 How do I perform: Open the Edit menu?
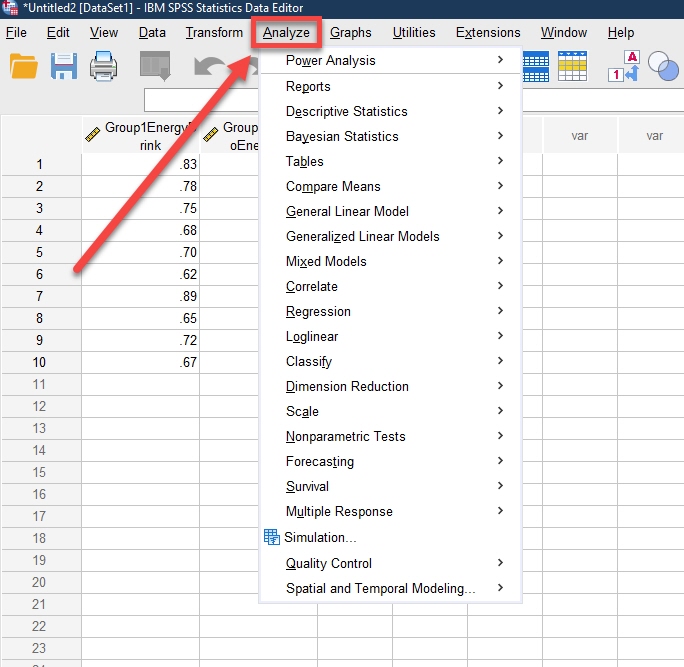(x=58, y=33)
